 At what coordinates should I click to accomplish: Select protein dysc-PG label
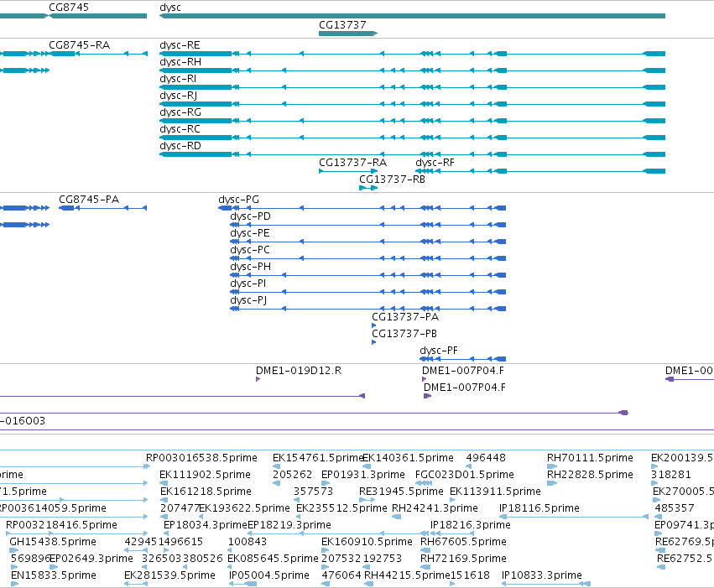click(x=238, y=200)
